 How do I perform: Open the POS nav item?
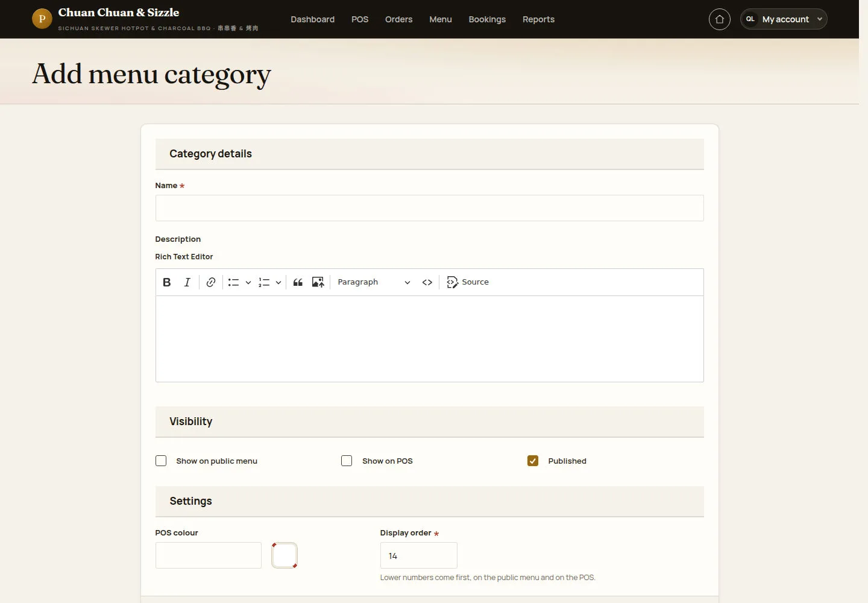(x=360, y=19)
